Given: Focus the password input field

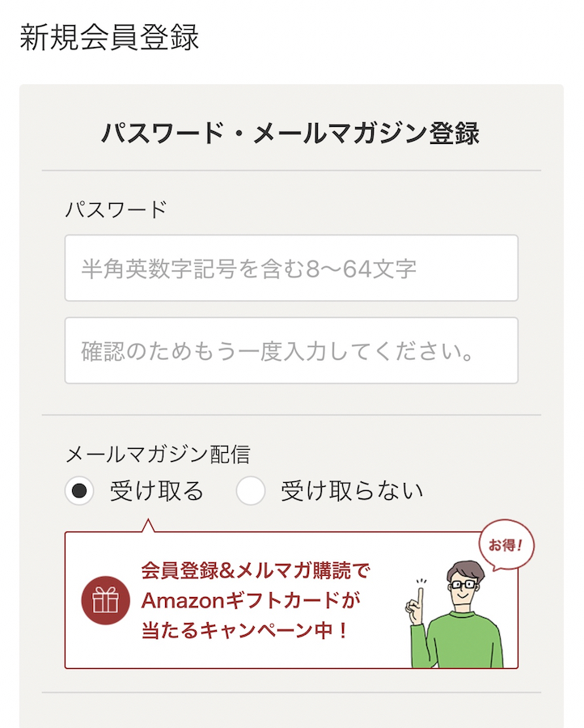Looking at the screenshot, I should [x=291, y=268].
